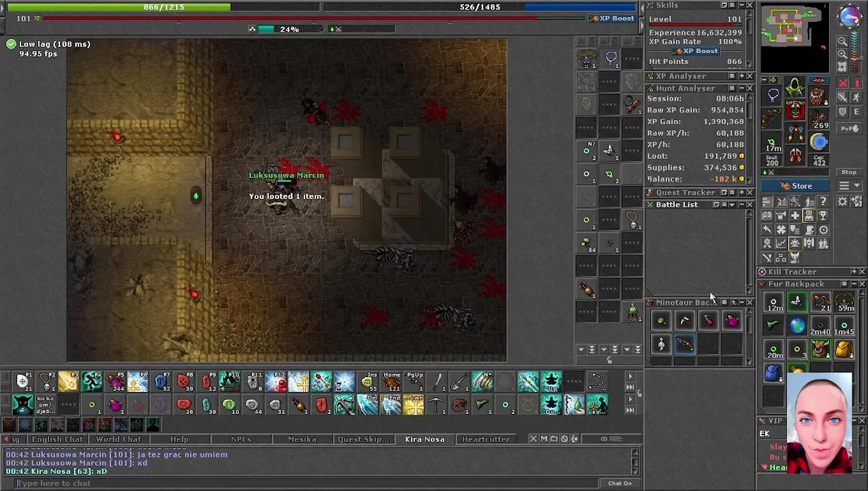
Task: Select chase opponent mode, the running figure
Action: tap(857, 98)
